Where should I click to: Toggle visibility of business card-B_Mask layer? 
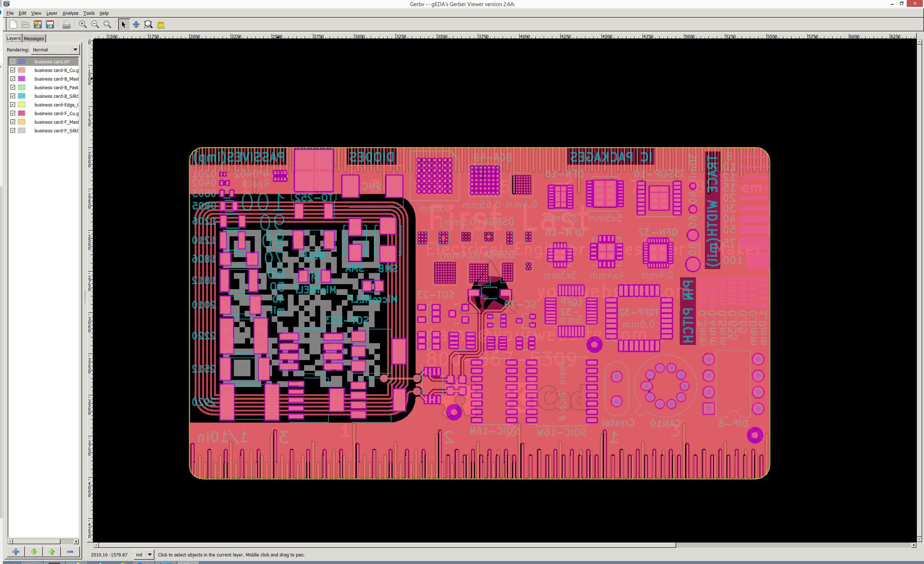13,79
